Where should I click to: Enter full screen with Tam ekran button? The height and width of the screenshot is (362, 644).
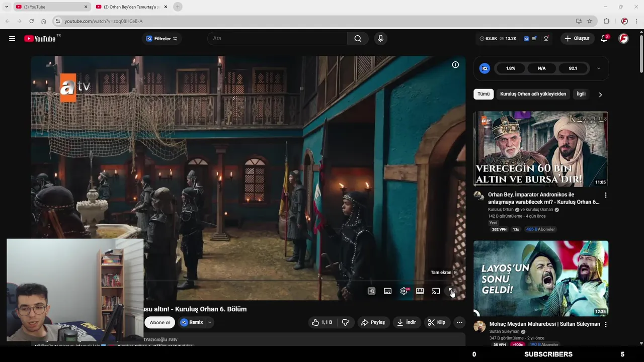(x=451, y=291)
